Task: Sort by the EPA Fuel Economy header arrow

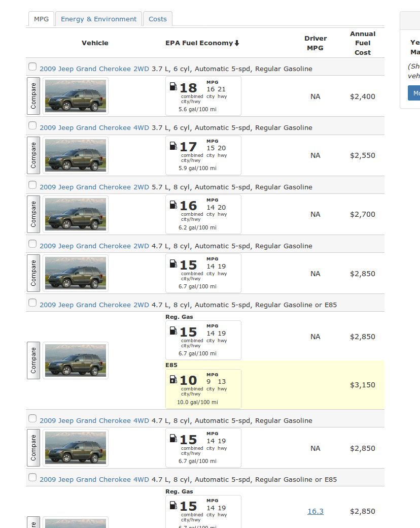Action: (237, 43)
